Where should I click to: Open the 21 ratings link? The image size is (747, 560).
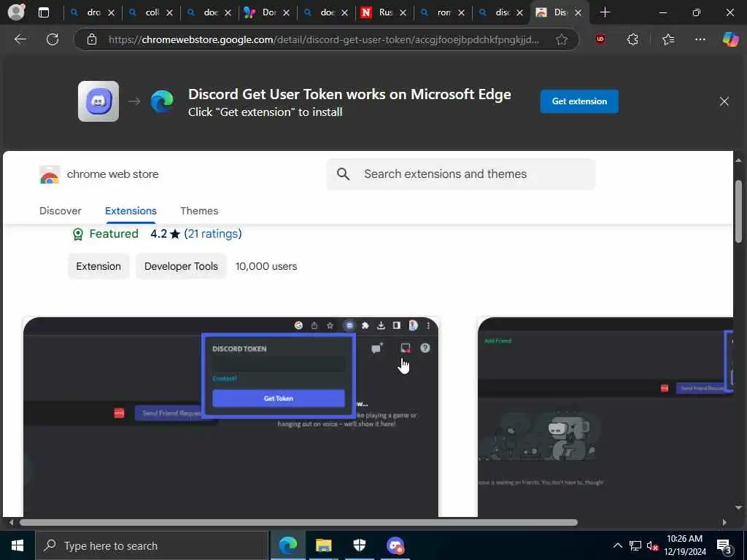pyautogui.click(x=212, y=234)
